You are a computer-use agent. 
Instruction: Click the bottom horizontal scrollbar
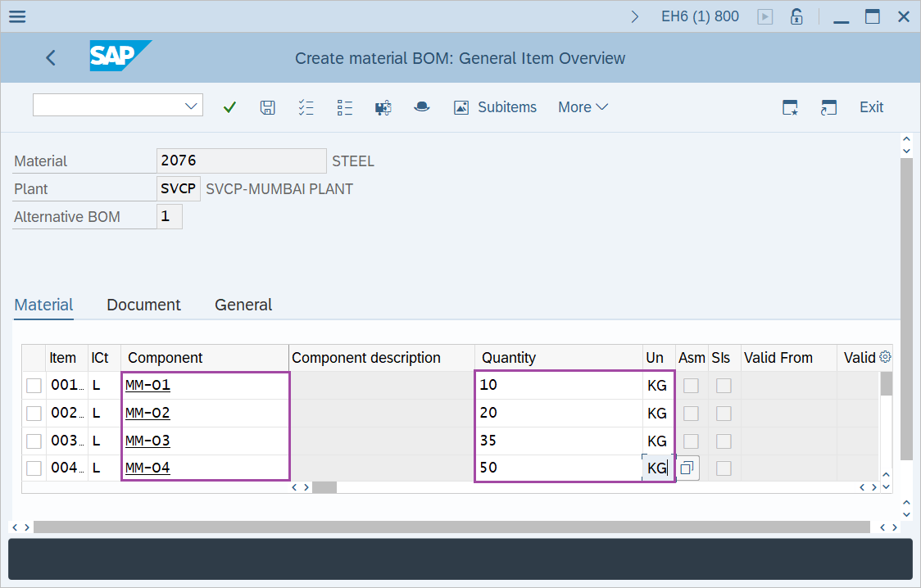point(451,527)
